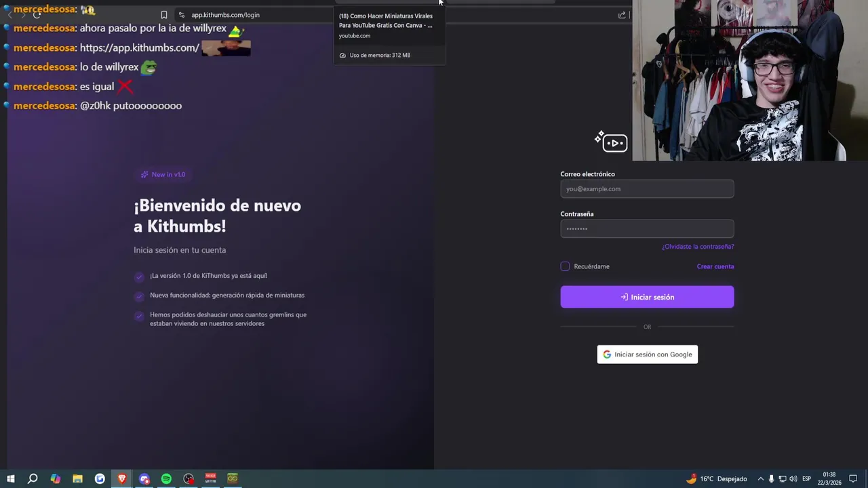Click check icon beside 'La versión 1.0'
868x488 pixels.
(x=139, y=277)
